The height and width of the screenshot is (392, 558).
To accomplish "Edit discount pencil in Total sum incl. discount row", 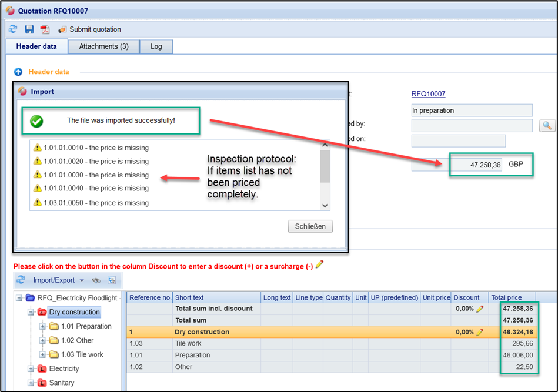I will click(x=480, y=309).
